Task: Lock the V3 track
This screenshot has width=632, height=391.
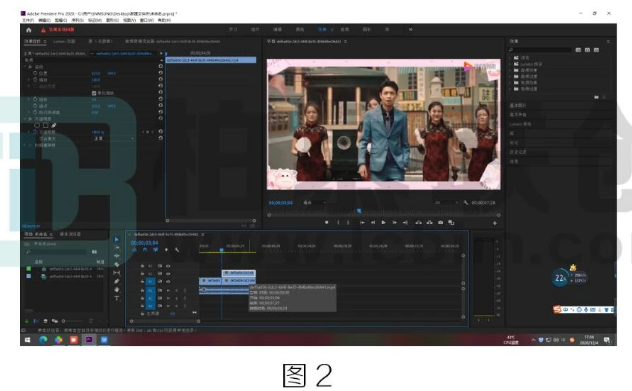Action: pos(142,266)
